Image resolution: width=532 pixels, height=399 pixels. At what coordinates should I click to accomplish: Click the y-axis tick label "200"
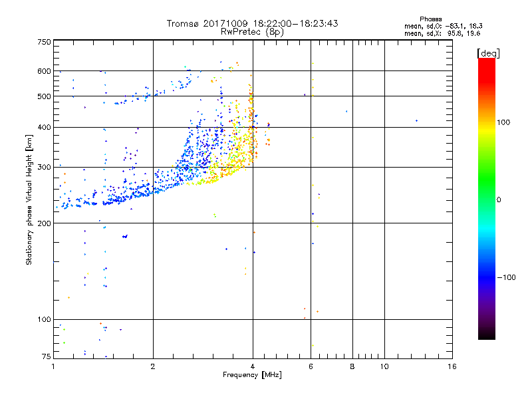(44, 223)
